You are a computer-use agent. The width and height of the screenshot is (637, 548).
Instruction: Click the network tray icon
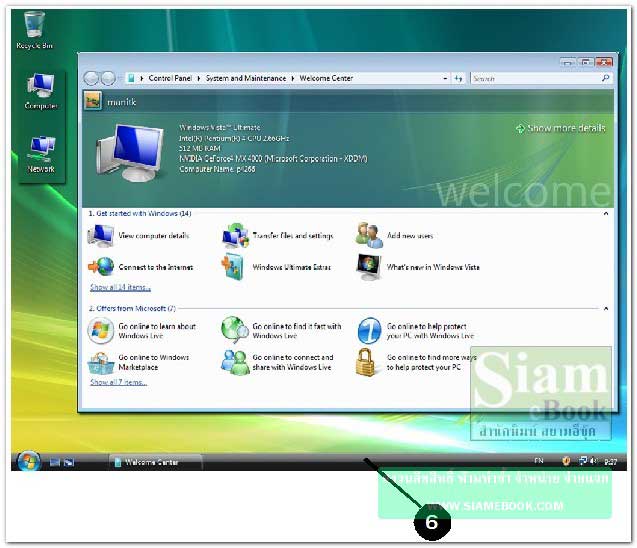(x=583, y=461)
